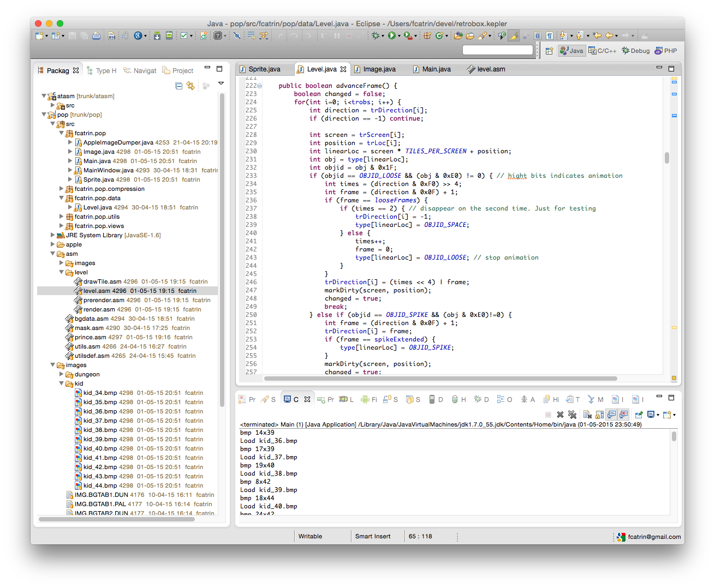The image size is (715, 588).
Task: Click the Package Explorer horizontal scrollbar
Action: [117, 519]
